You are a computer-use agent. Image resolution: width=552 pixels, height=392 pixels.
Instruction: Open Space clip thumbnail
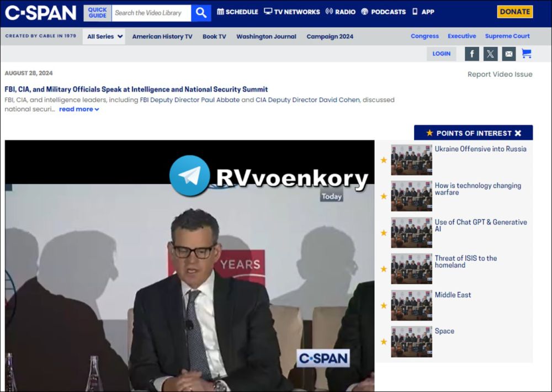click(412, 342)
